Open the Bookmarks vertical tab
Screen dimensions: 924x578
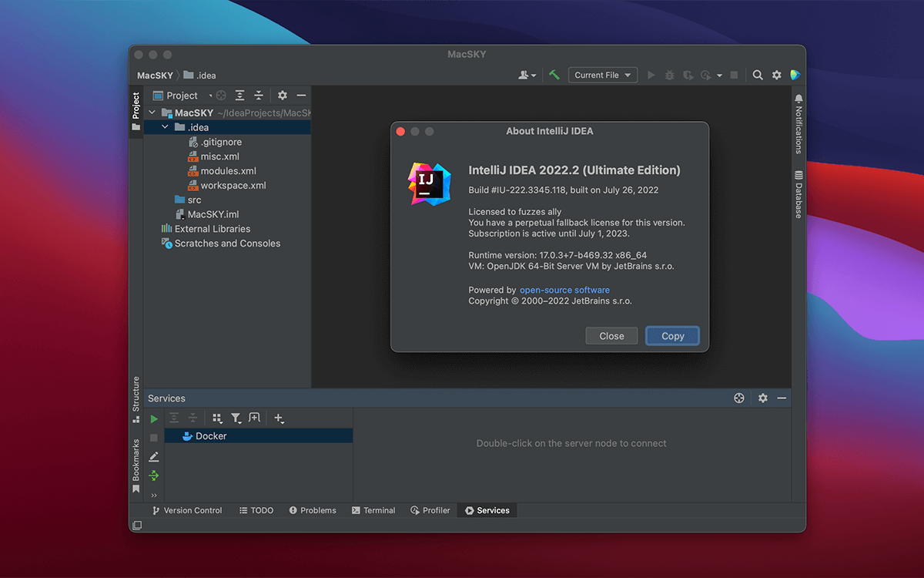point(136,466)
